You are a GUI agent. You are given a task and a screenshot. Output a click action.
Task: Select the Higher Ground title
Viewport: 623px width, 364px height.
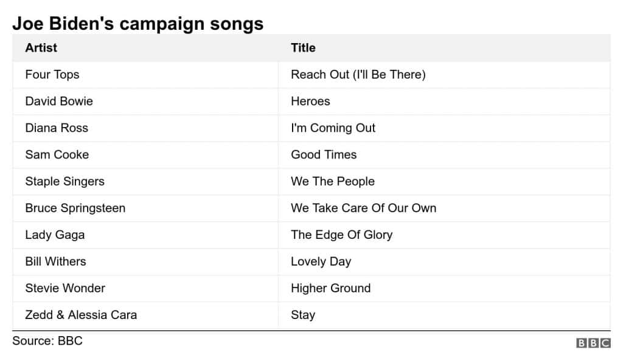click(x=330, y=288)
